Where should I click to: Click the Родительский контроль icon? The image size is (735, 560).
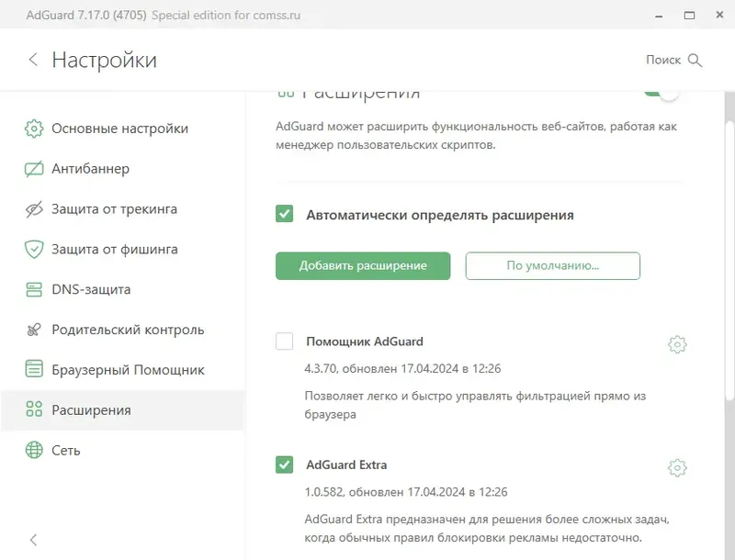[34, 330]
